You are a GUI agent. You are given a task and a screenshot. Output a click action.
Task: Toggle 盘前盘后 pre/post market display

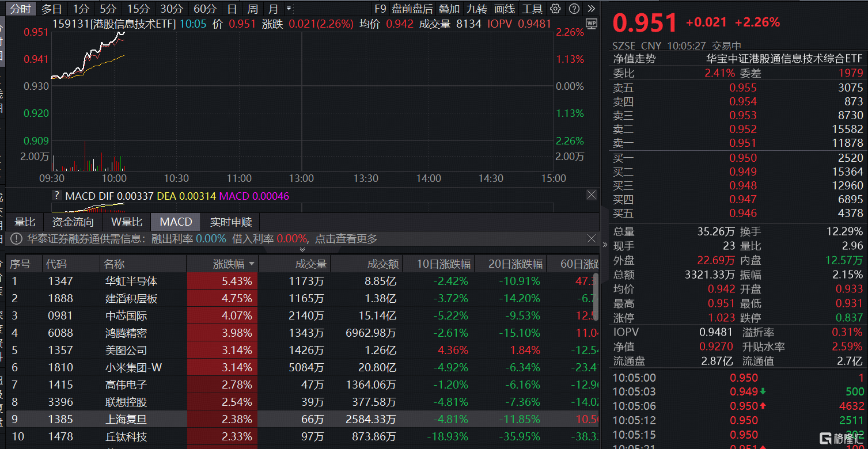click(412, 9)
